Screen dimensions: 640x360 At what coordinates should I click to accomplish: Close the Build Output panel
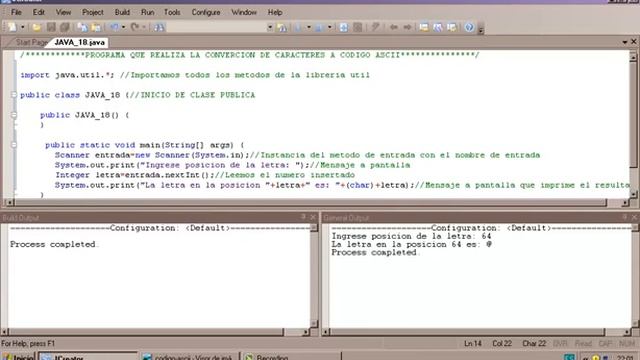(313, 217)
